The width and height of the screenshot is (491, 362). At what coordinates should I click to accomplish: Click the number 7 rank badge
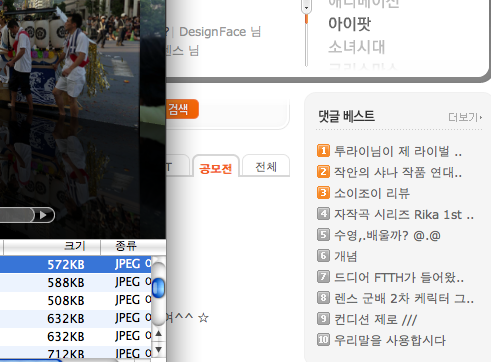323,277
